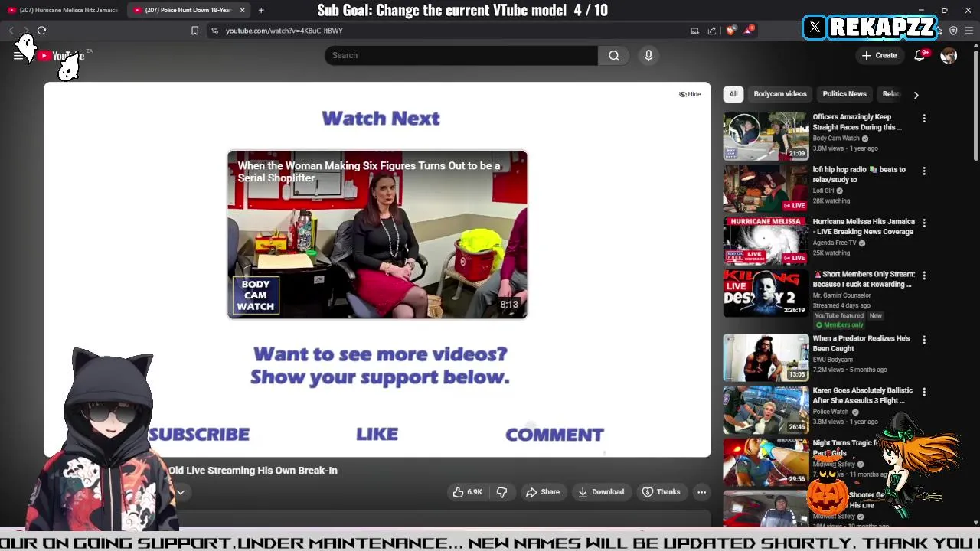Select the partially visible Related chip

(x=890, y=94)
